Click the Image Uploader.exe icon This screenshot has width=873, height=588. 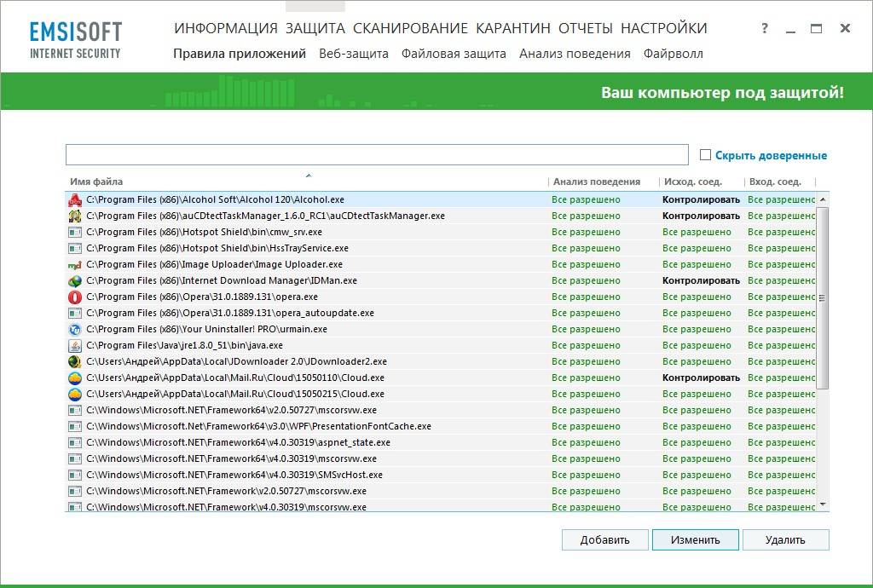75,265
